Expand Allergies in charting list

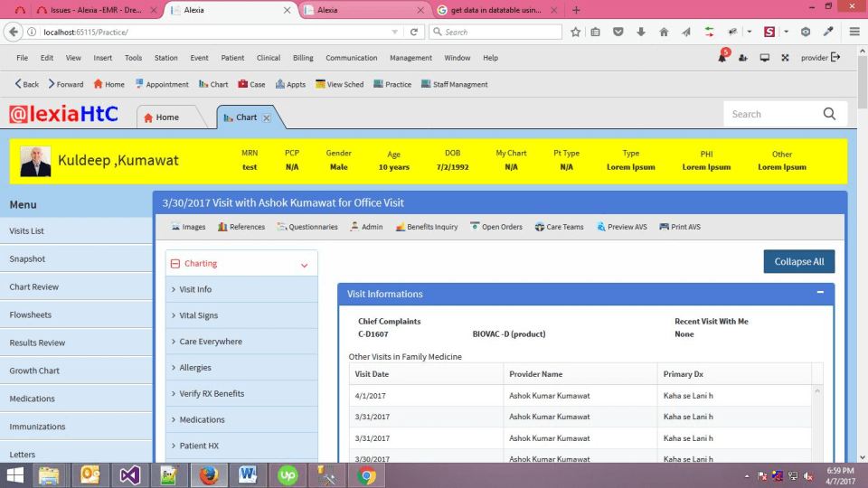point(194,368)
